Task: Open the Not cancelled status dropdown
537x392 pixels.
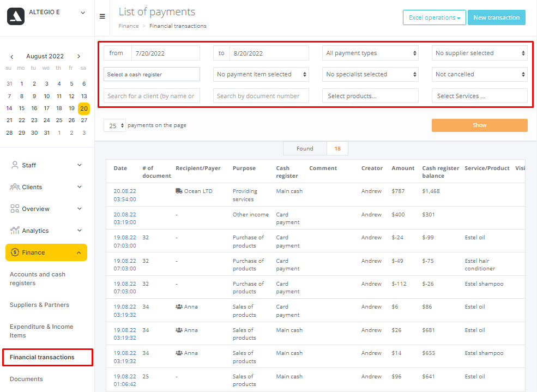Action: click(x=480, y=74)
